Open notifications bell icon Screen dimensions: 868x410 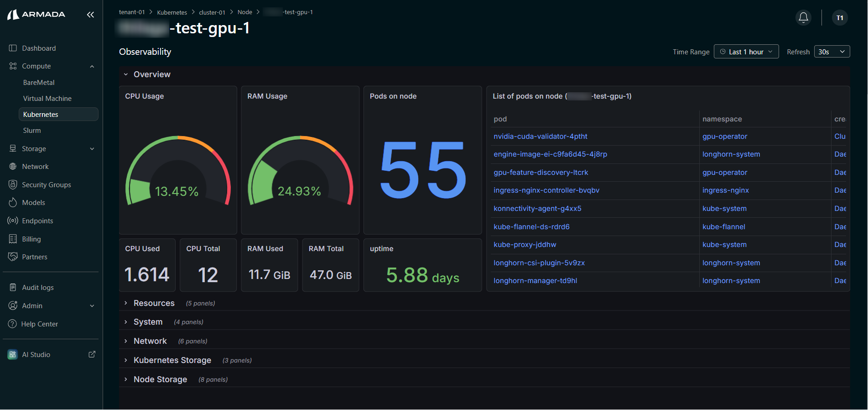click(x=803, y=18)
